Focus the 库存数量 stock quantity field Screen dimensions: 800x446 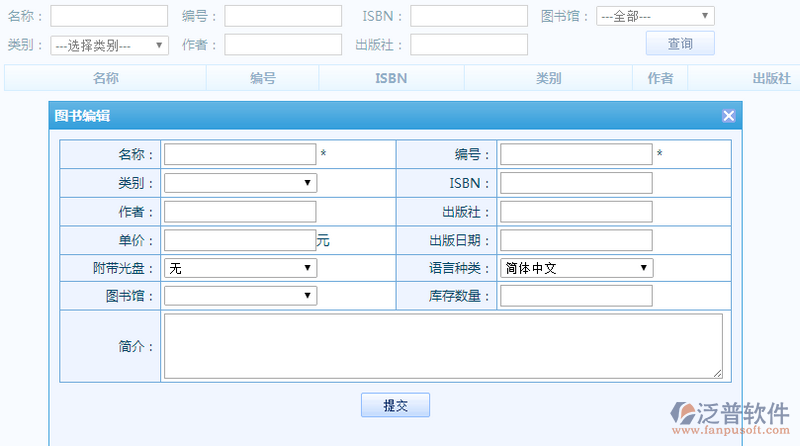point(576,296)
